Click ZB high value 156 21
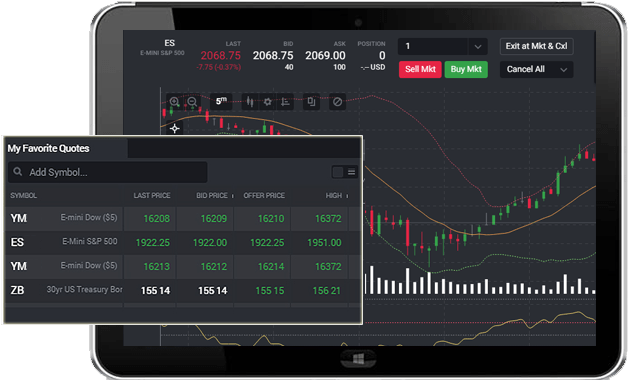Viewport: 630px width, 380px height. coord(327,290)
